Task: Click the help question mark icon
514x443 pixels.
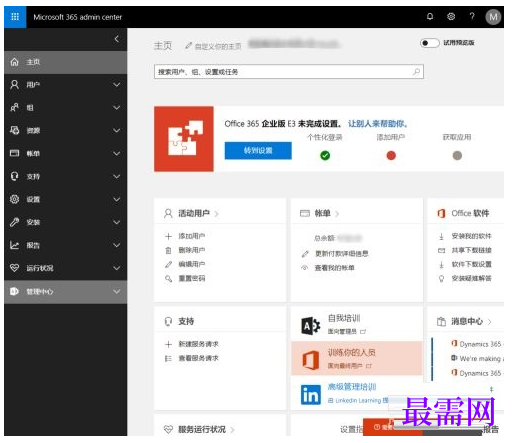Action: coord(472,17)
